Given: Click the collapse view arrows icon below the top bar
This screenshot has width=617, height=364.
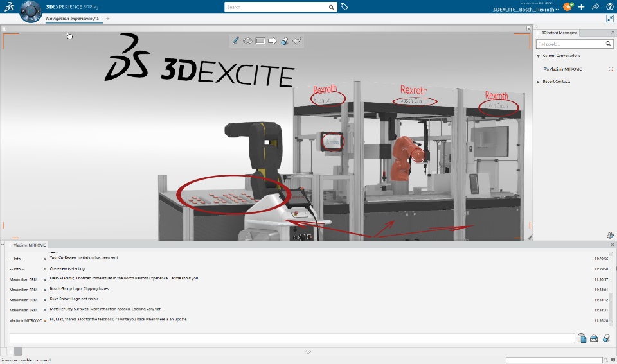Looking at the screenshot, I should (x=610, y=19).
